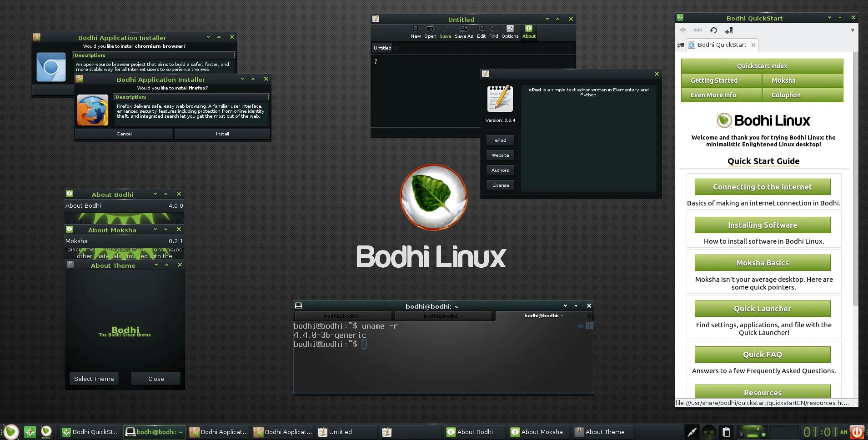The image size is (868, 440).
Task: Click the back navigation arrow in QuickStart
Action: pyautogui.click(x=682, y=30)
